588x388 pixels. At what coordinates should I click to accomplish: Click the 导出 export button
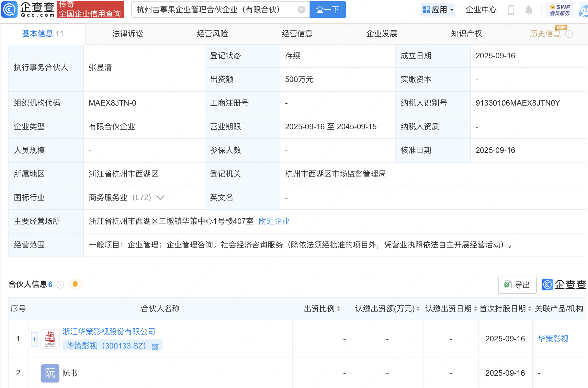(x=517, y=285)
